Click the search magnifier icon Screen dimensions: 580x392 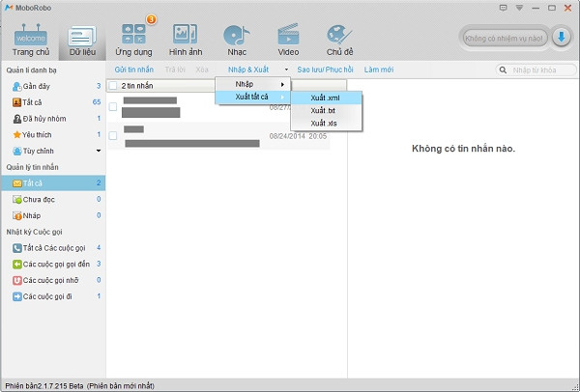[503, 70]
